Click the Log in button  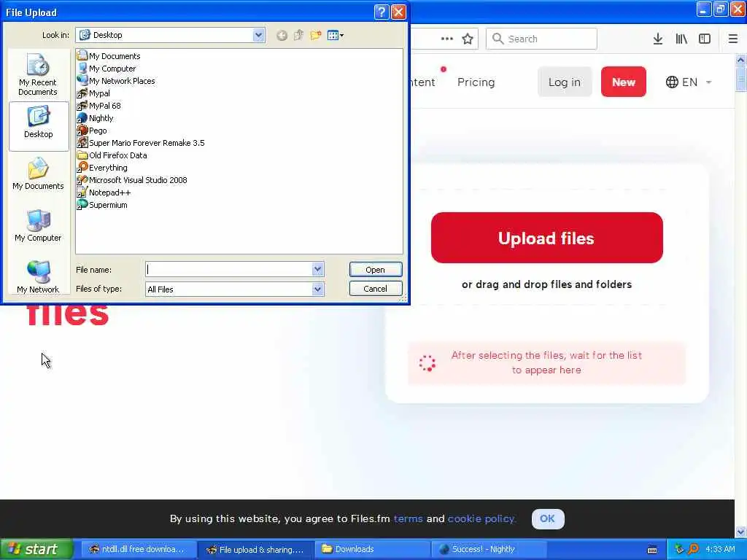[565, 82]
